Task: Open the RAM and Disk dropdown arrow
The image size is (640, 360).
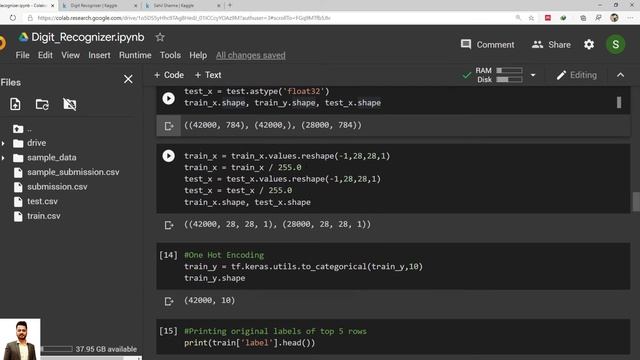Action: [533, 75]
